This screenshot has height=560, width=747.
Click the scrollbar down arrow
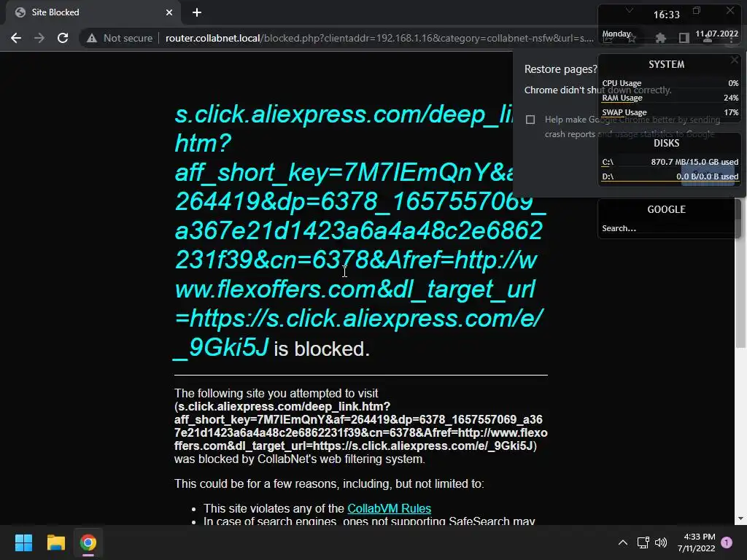point(740,518)
